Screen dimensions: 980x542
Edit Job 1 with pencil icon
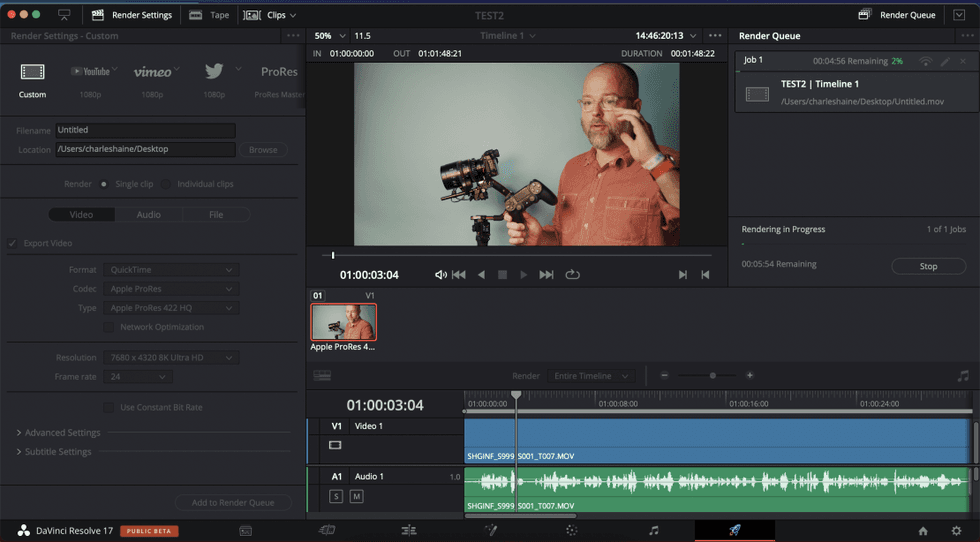[945, 61]
